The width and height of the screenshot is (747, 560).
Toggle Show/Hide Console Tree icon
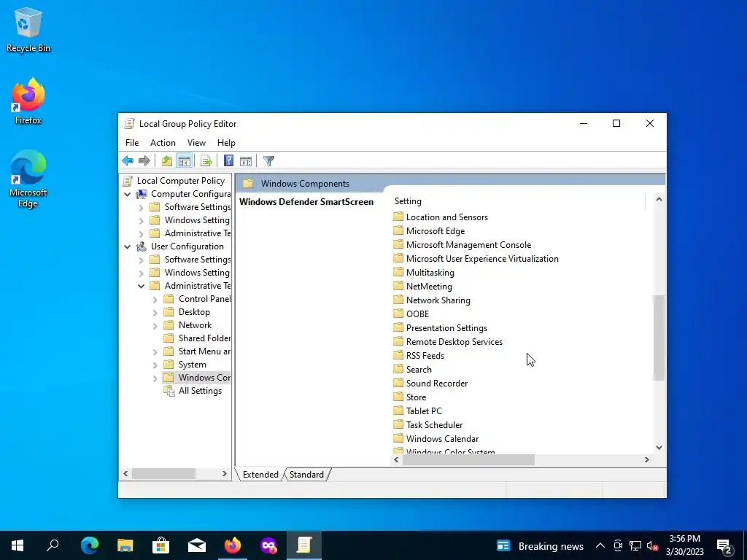tap(185, 161)
